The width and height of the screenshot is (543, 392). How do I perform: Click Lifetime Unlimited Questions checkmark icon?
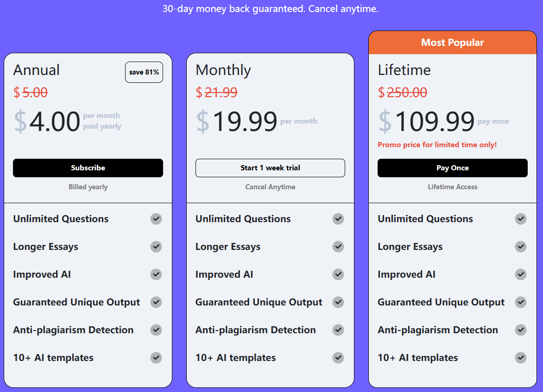pos(521,219)
